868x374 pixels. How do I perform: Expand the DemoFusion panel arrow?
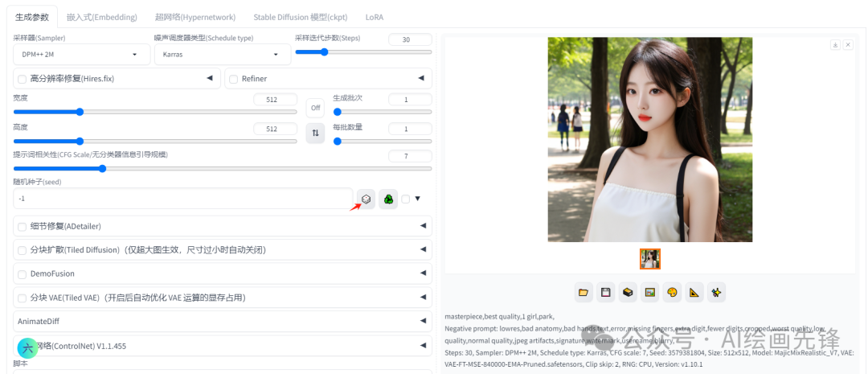(x=423, y=273)
